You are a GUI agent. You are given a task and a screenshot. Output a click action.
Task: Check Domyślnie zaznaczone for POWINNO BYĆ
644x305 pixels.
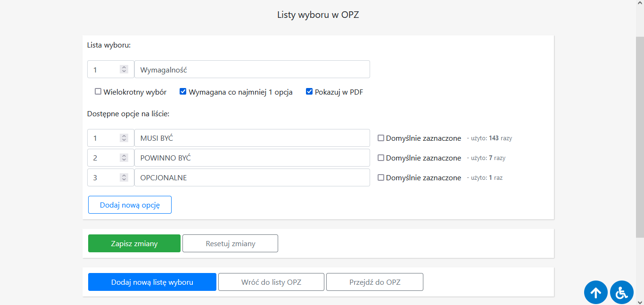click(x=381, y=158)
